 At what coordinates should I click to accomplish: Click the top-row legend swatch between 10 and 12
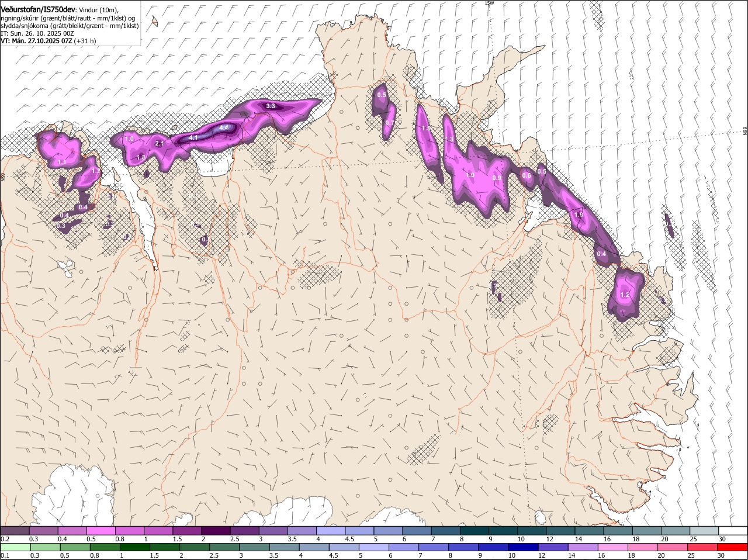point(532,530)
